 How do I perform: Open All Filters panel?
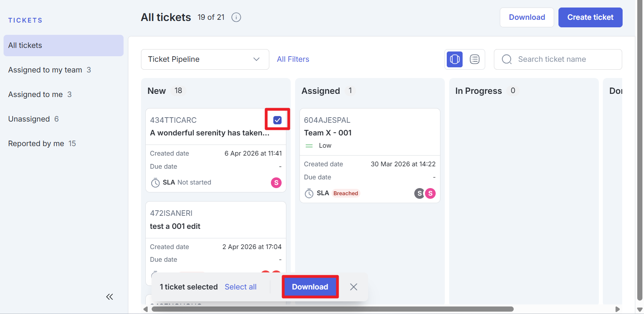pos(293,59)
